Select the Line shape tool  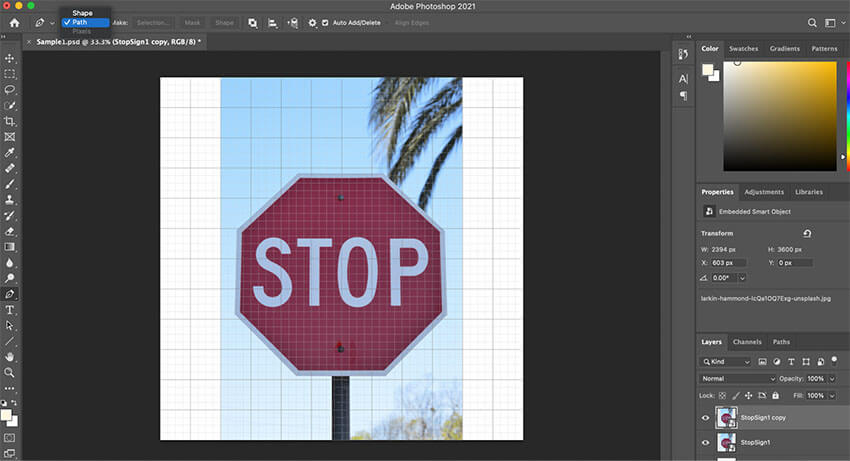(10, 341)
